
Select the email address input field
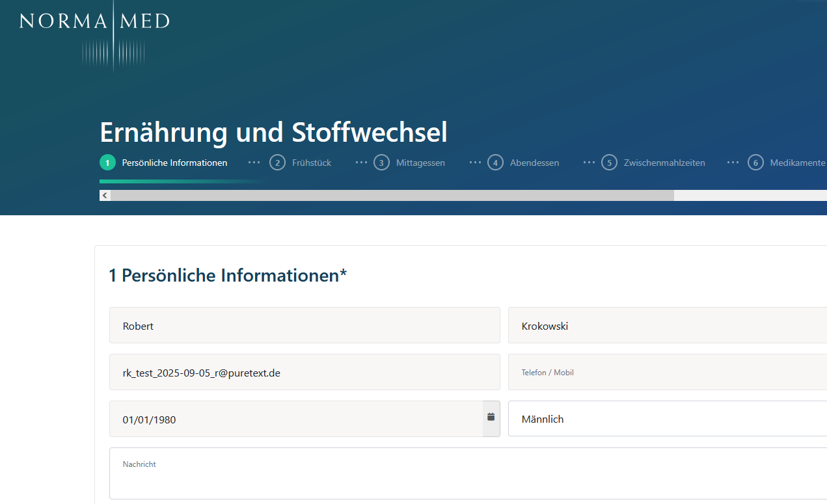[x=305, y=372]
